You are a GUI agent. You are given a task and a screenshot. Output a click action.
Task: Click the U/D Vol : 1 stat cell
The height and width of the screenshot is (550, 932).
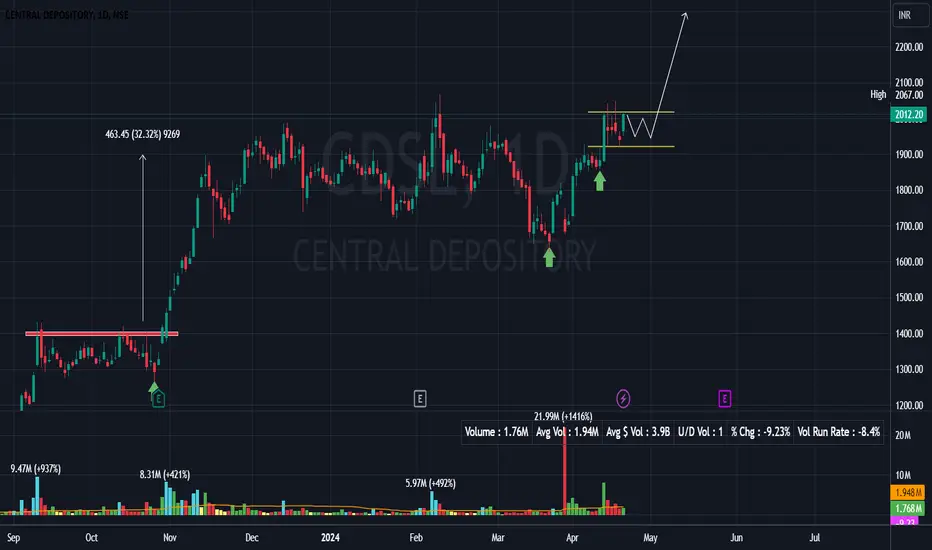[700, 432]
